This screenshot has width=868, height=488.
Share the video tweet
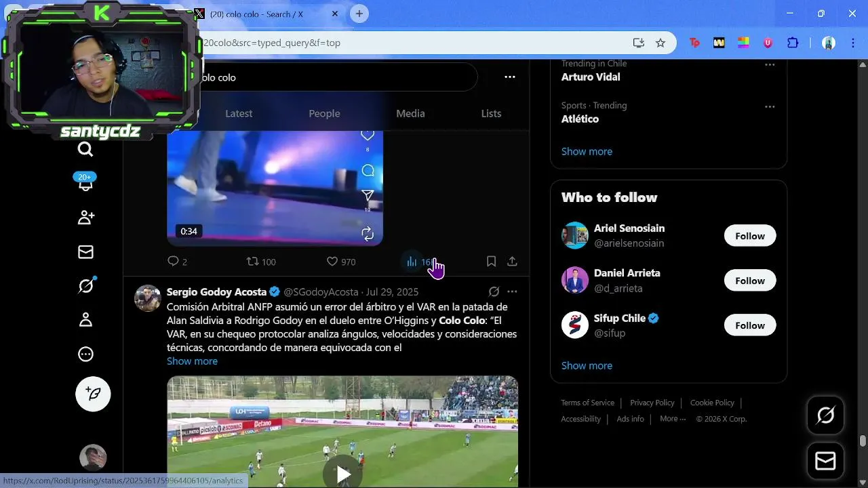click(x=512, y=262)
